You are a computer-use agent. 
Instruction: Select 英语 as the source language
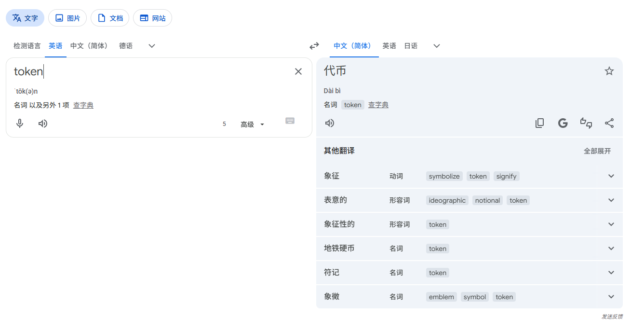point(55,46)
